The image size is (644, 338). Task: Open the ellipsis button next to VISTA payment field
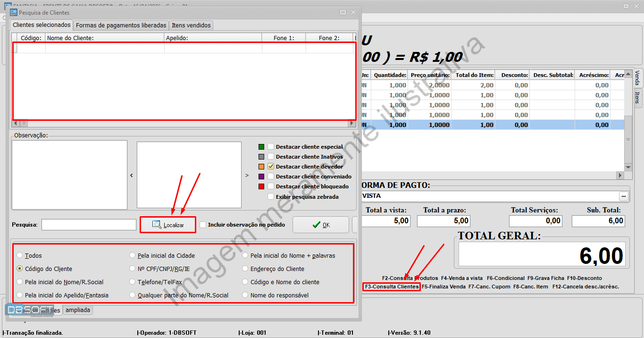624,196
